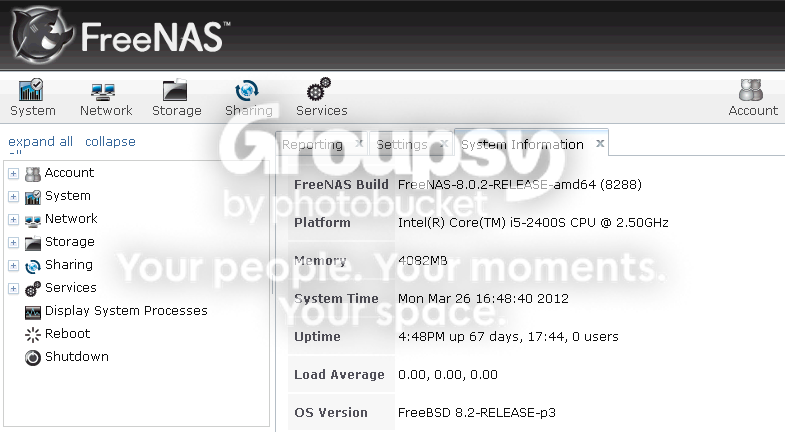The width and height of the screenshot is (785, 432).
Task: Select the System Information tab
Action: click(522, 145)
